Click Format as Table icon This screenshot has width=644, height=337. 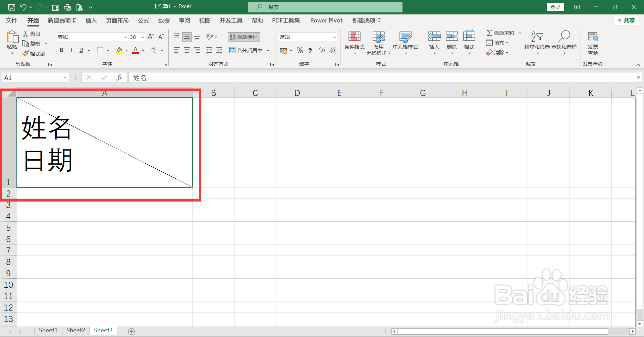[x=379, y=37]
